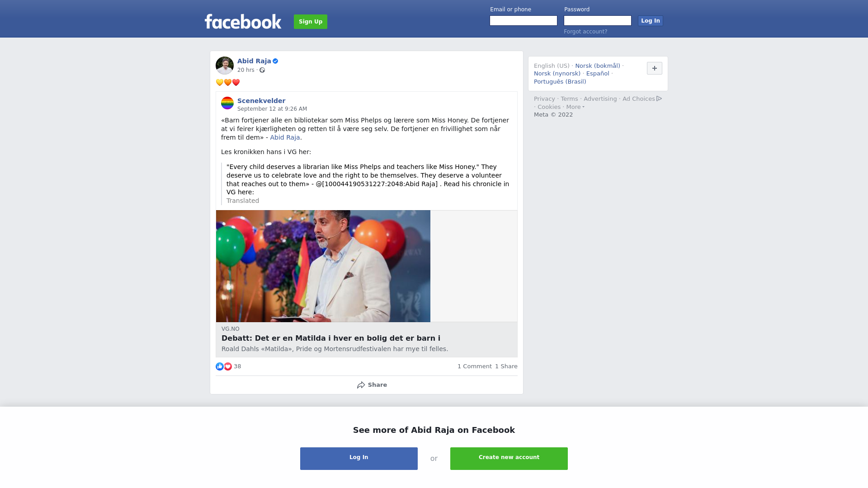This screenshot has height=488, width=868.
Task: Share the post using the Share button
Action: (x=372, y=385)
